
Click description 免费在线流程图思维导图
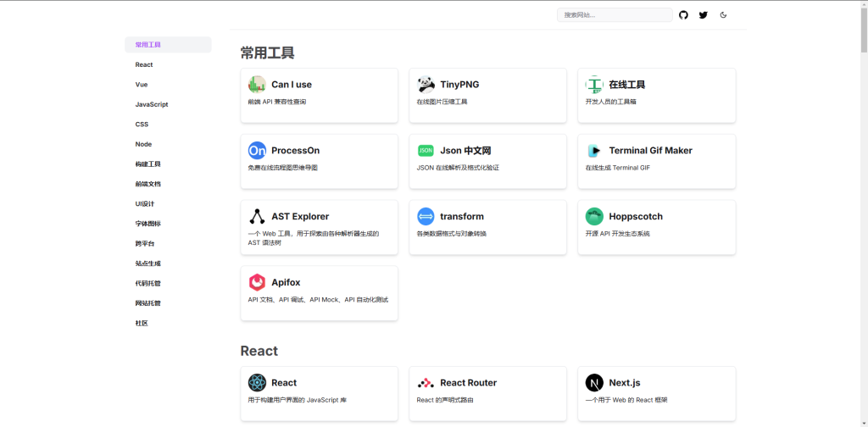(x=283, y=168)
